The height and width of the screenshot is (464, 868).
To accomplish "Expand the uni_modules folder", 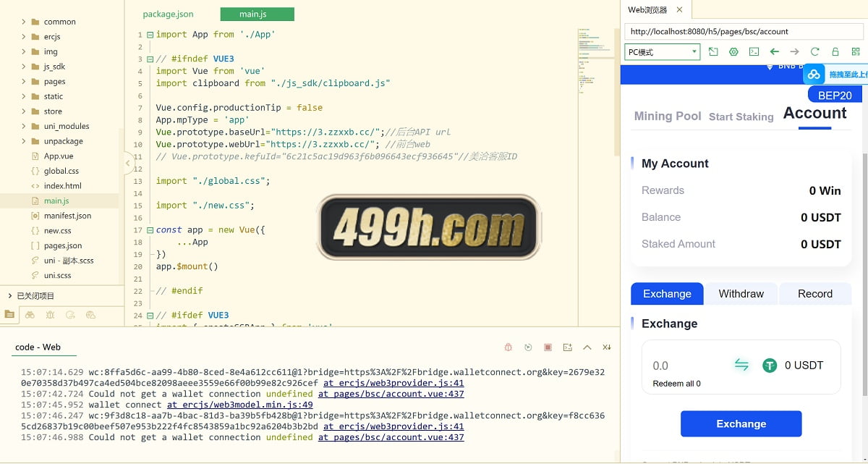I will coord(24,126).
